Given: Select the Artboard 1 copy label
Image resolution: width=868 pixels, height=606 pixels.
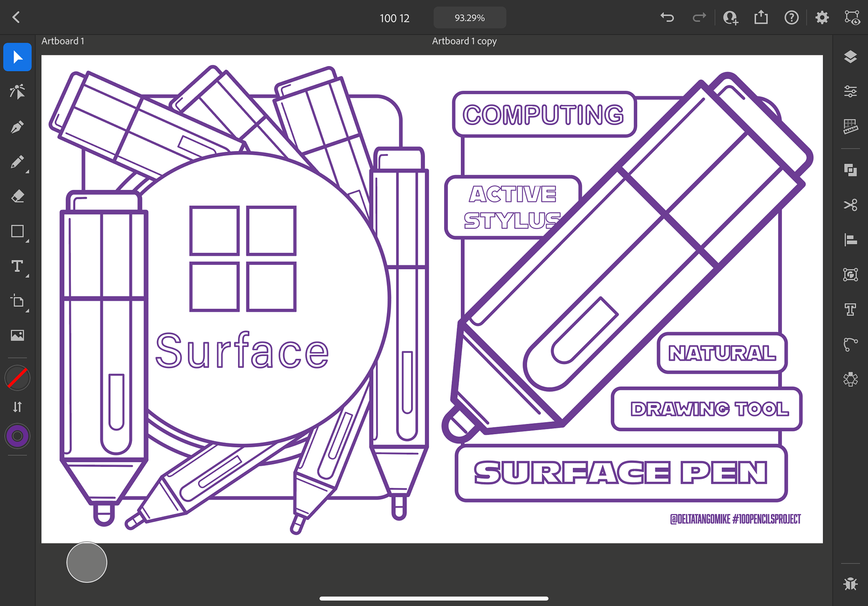Looking at the screenshot, I should [x=464, y=41].
